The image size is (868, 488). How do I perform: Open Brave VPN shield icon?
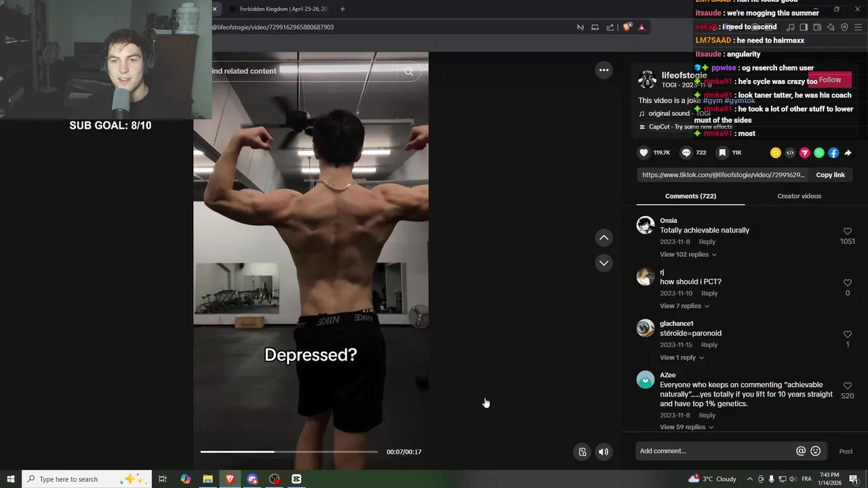(844, 27)
